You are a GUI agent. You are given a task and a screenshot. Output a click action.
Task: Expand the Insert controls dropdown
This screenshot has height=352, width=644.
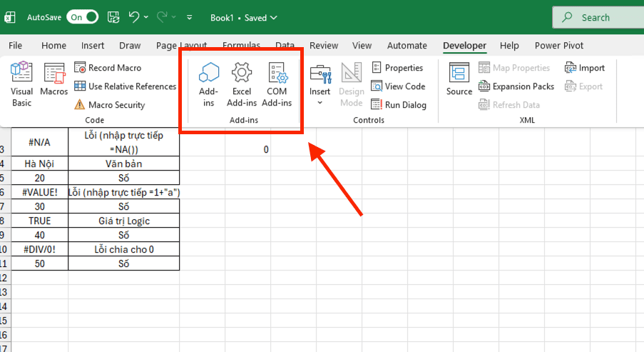point(320,102)
